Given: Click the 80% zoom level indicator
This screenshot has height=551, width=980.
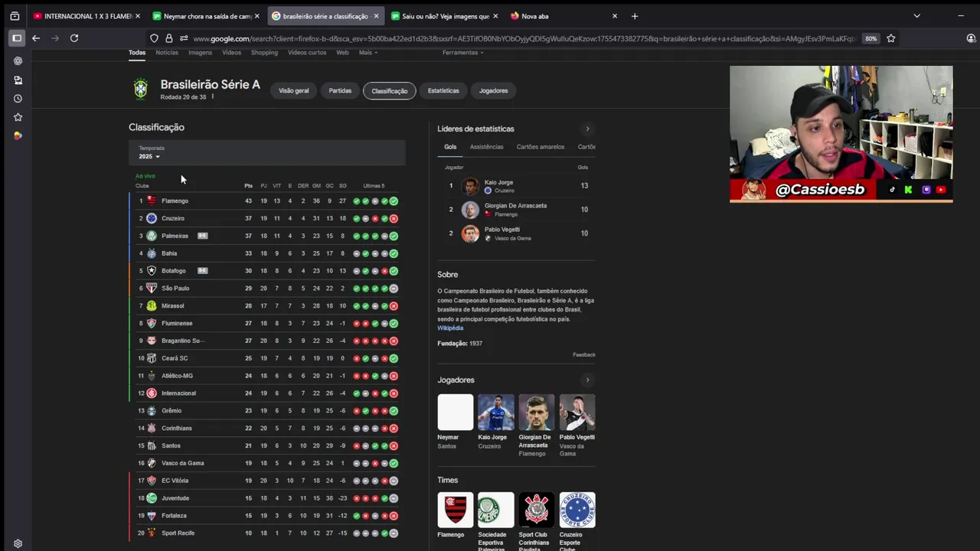Looking at the screenshot, I should (x=871, y=38).
